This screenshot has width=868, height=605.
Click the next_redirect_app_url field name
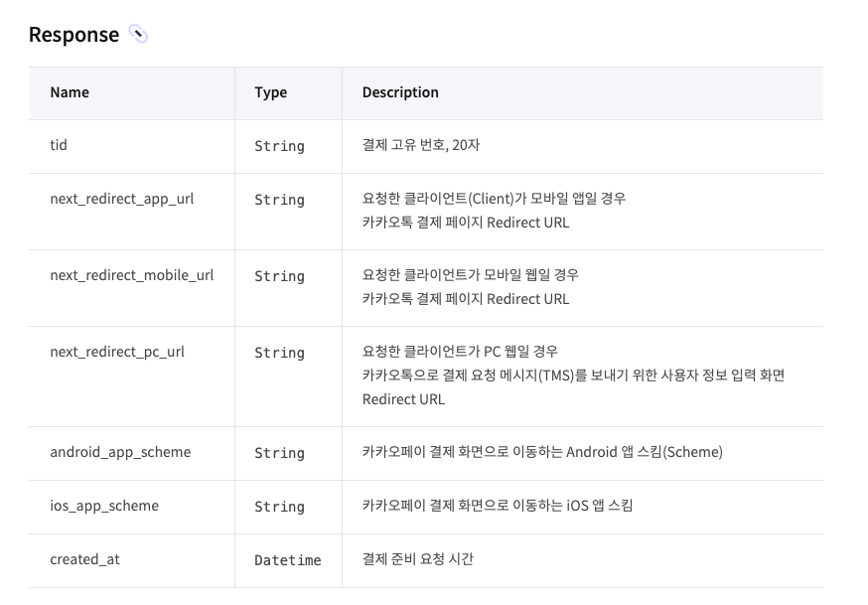pyautogui.click(x=122, y=200)
